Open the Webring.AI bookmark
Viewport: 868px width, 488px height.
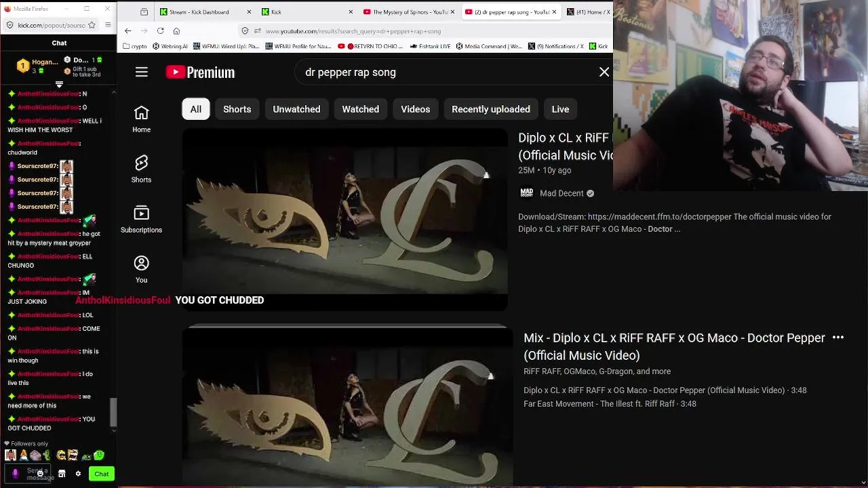[170, 46]
